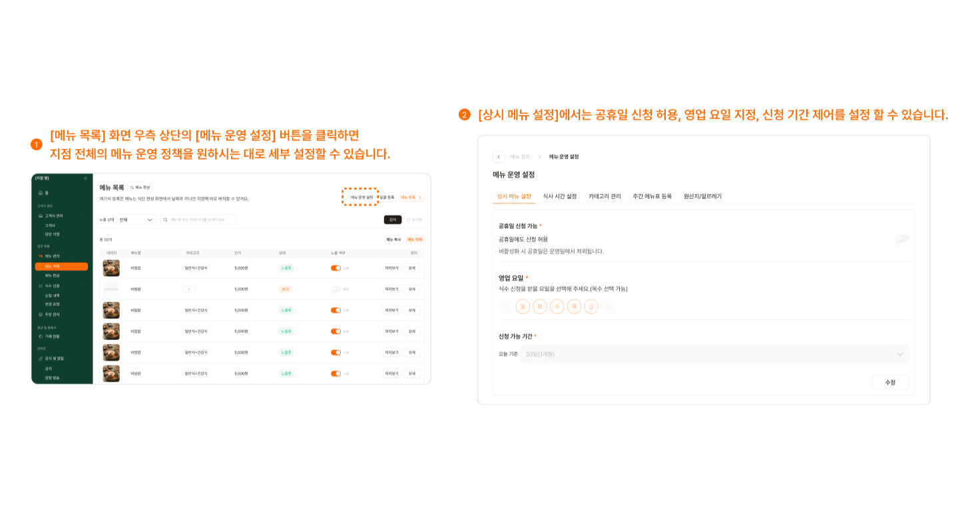Open 고객사 관리 via its sidebar icon
This screenshot has width=980, height=511.
[x=41, y=216]
